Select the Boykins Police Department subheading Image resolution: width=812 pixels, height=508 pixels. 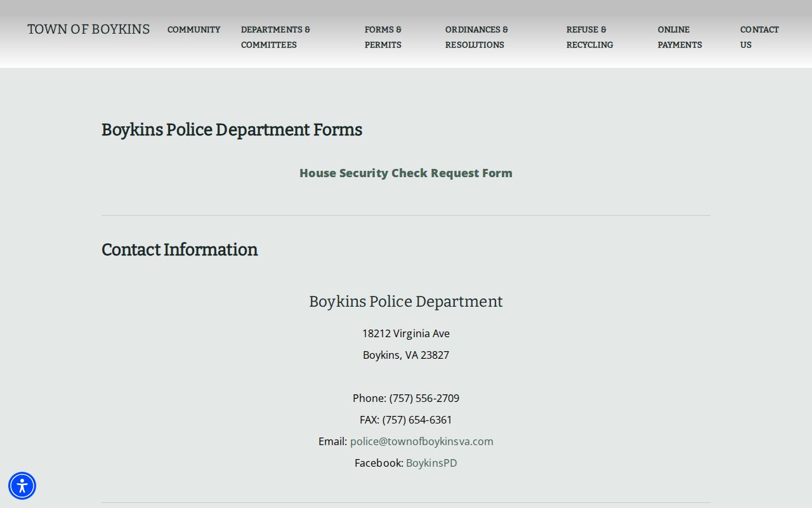[406, 302]
